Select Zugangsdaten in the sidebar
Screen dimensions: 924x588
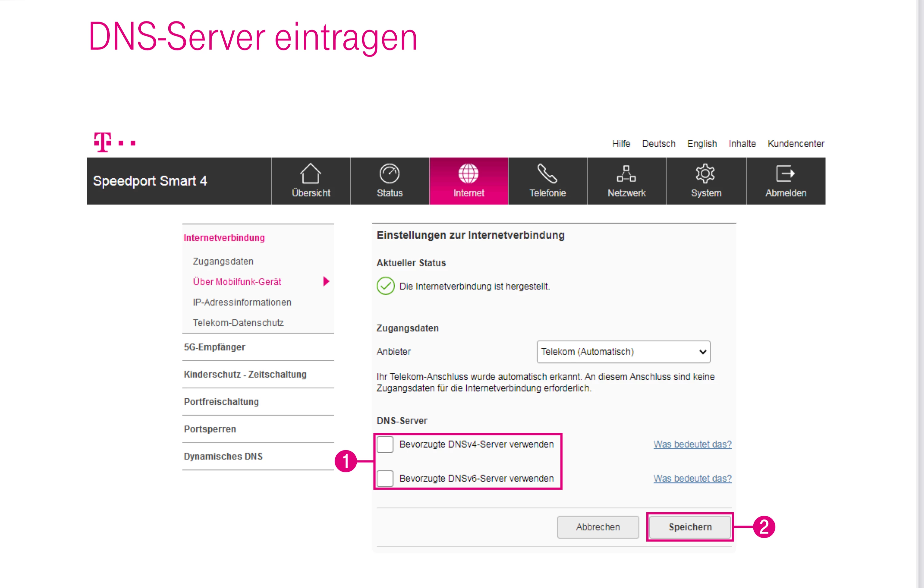tap(223, 261)
